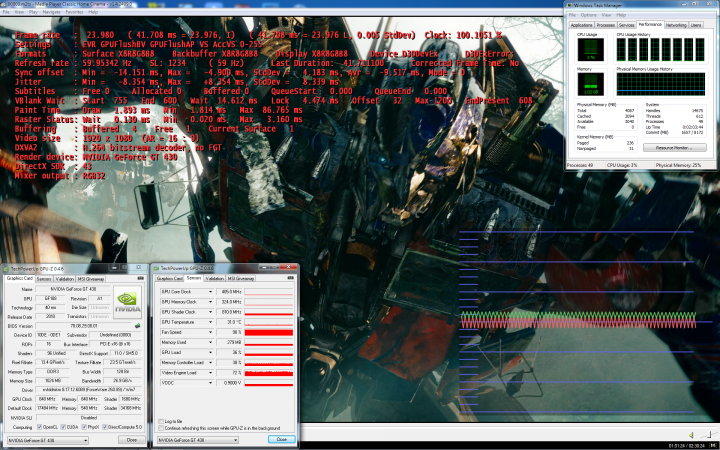Open the File menu in Task Manager
This screenshot has width=720, height=450.
(572, 15)
